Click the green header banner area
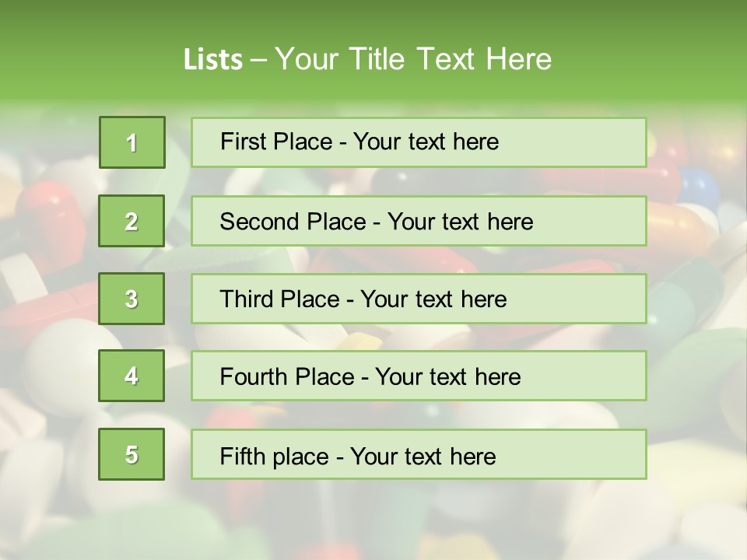The height and width of the screenshot is (560, 747). click(x=373, y=50)
